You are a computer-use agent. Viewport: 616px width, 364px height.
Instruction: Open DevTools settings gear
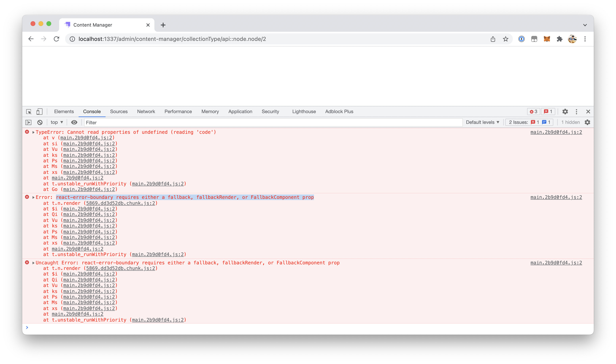[x=565, y=112]
